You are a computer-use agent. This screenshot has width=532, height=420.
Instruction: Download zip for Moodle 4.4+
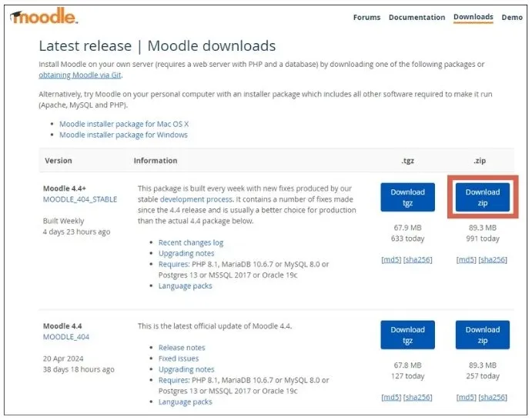(x=483, y=197)
